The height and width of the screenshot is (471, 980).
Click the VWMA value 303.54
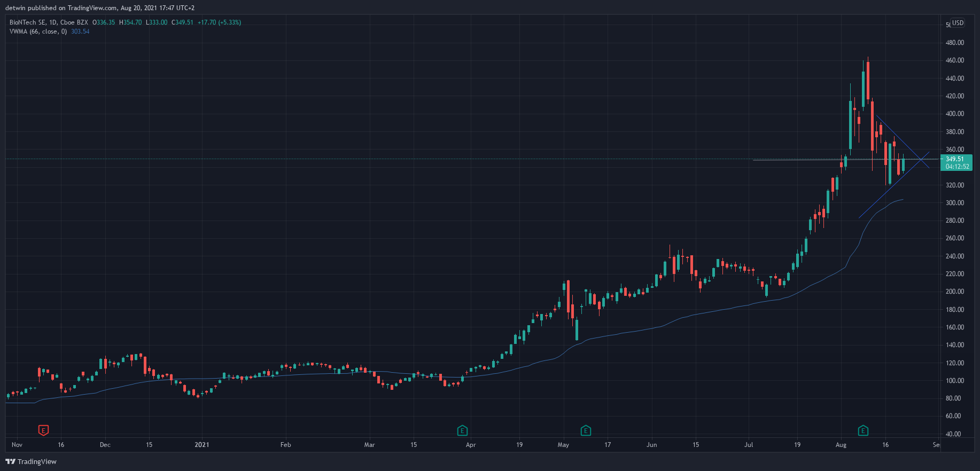pyautogui.click(x=80, y=32)
